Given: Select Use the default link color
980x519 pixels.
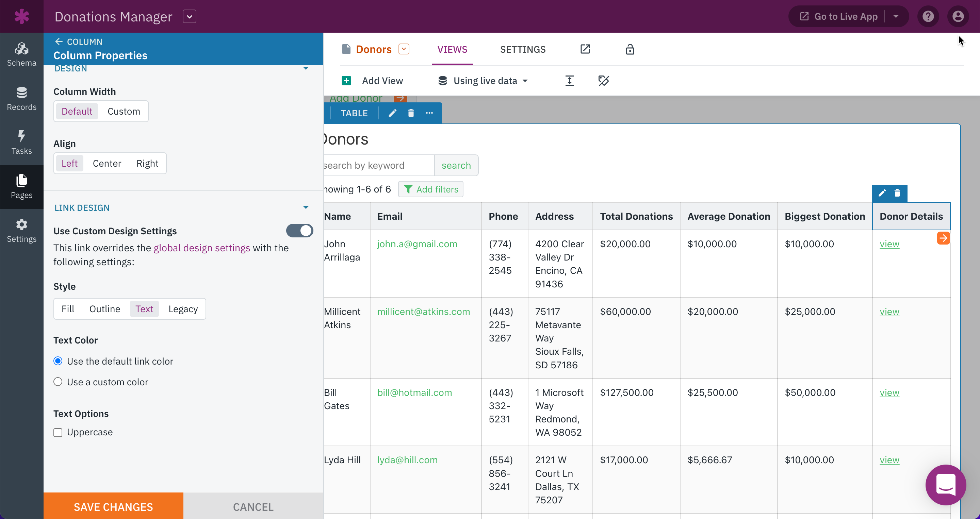Looking at the screenshot, I should click(58, 361).
